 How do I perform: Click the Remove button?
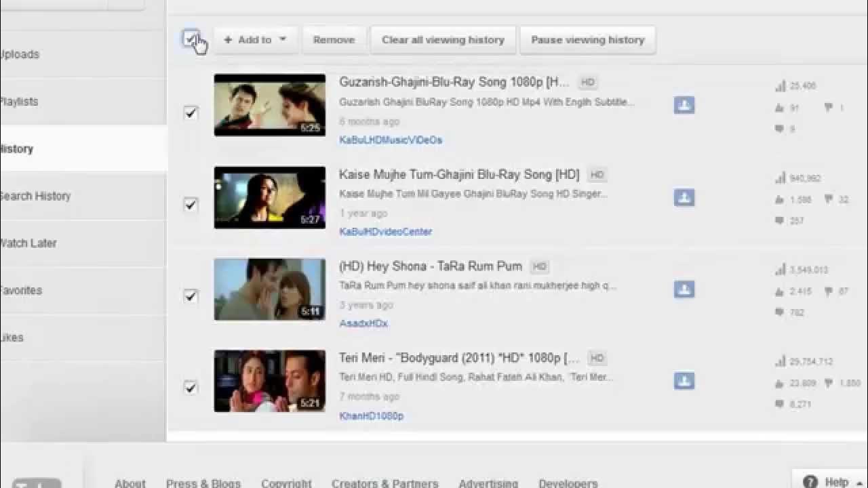click(x=334, y=40)
